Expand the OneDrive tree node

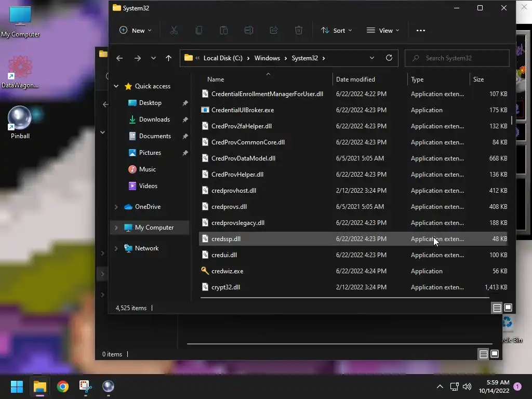(x=116, y=207)
